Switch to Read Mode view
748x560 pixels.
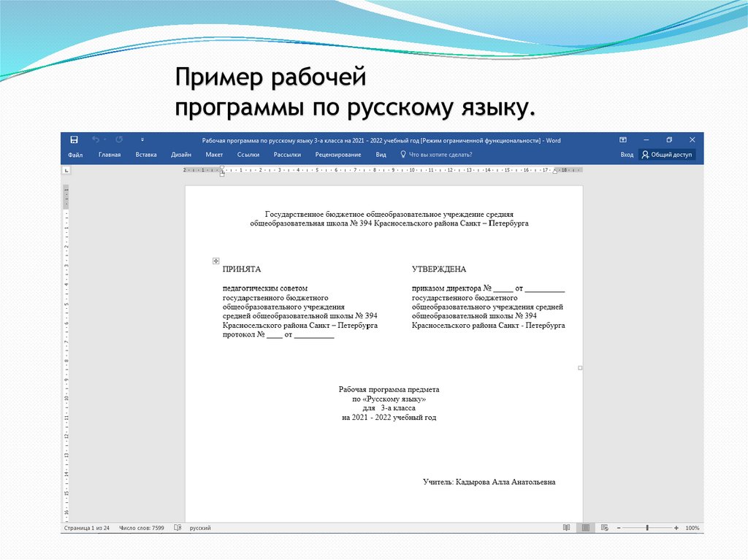[x=566, y=528]
